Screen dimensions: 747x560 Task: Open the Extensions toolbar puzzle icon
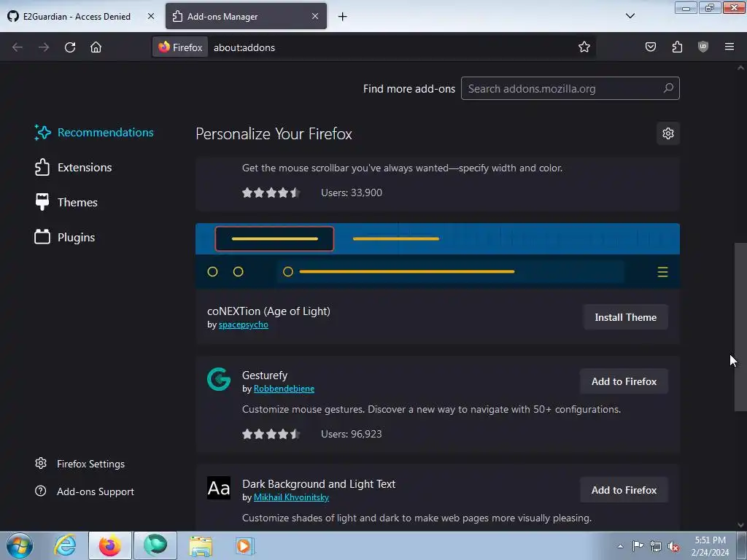pos(677,47)
